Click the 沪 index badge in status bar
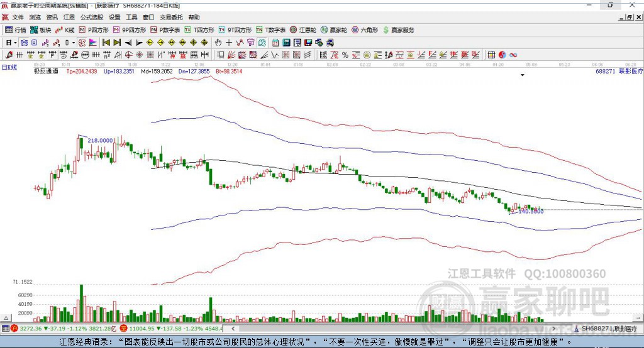 14,329
